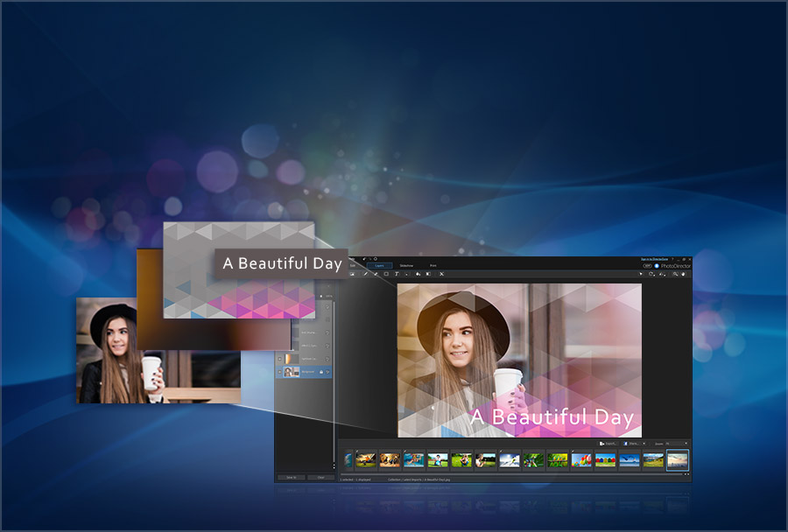This screenshot has height=532, width=788.
Task: Click the Share button
Action: 631,444
